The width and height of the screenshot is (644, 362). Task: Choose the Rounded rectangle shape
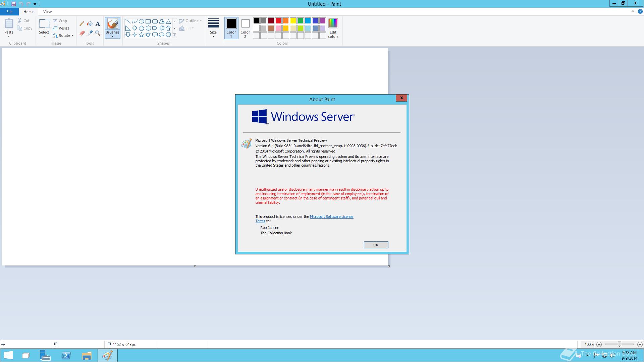coord(155,21)
